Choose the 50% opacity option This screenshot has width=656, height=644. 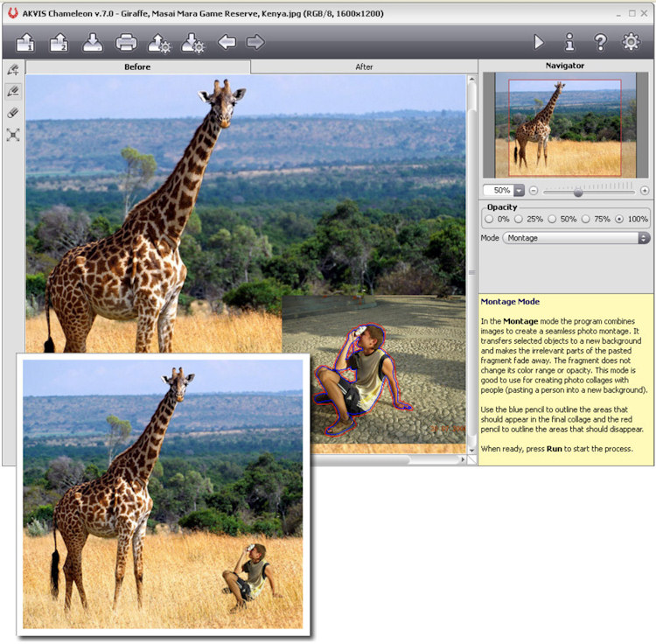[x=553, y=219]
